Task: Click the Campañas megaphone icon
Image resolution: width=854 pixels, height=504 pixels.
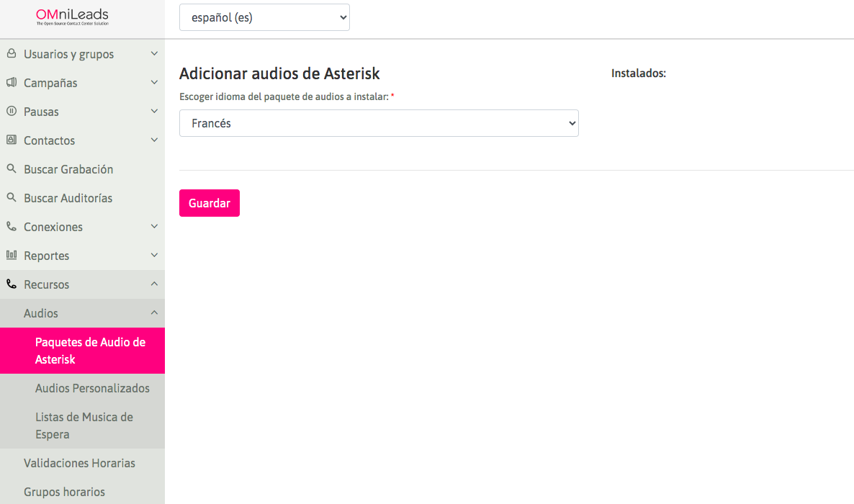Action: 11,83
